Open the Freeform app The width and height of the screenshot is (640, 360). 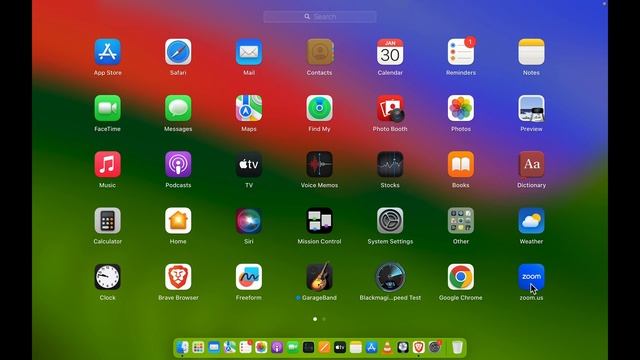point(249,277)
